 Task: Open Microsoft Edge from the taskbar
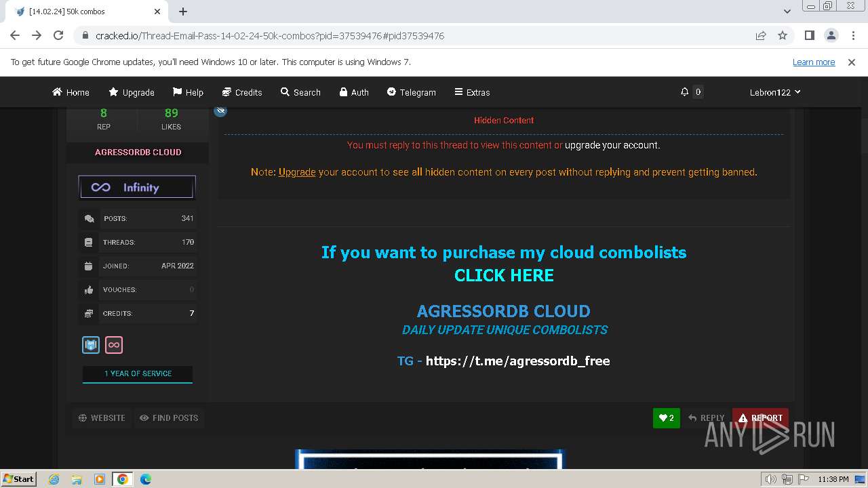[145, 479]
